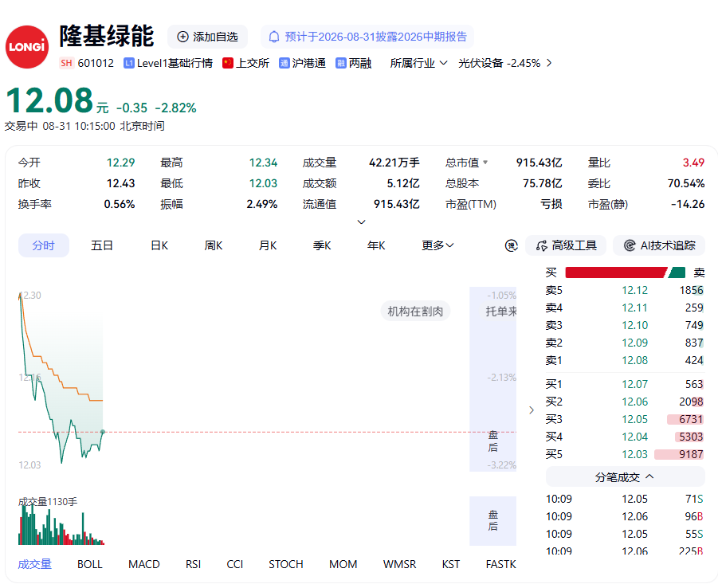Image resolution: width=718 pixels, height=588 pixels.
Task: Click the buy/sell ratio red bar
Action: coord(616,273)
